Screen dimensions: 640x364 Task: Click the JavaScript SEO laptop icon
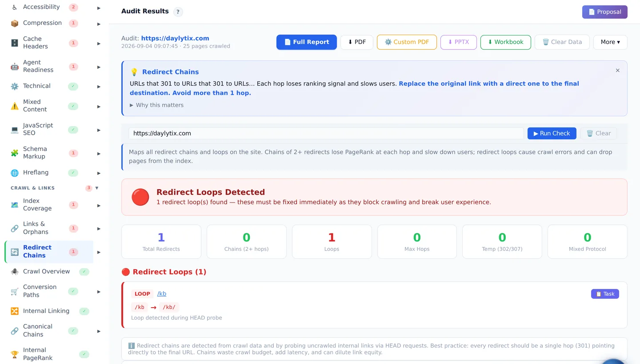[15, 129]
